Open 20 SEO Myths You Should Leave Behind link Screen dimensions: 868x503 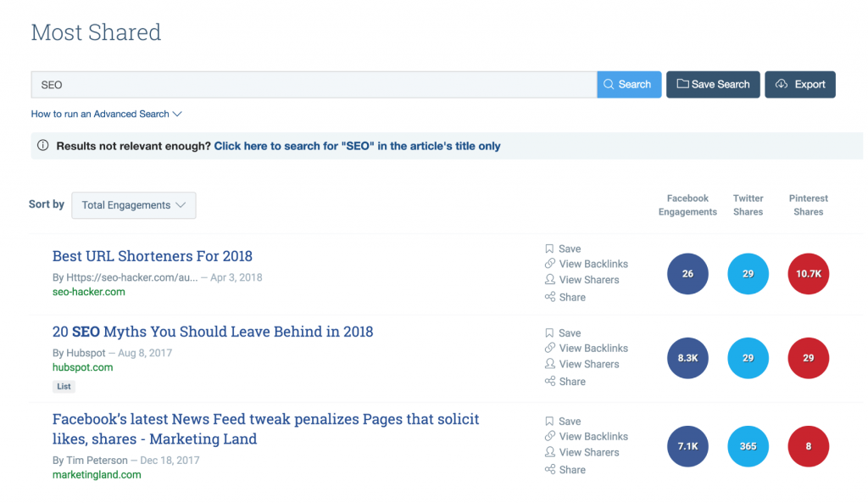(213, 332)
